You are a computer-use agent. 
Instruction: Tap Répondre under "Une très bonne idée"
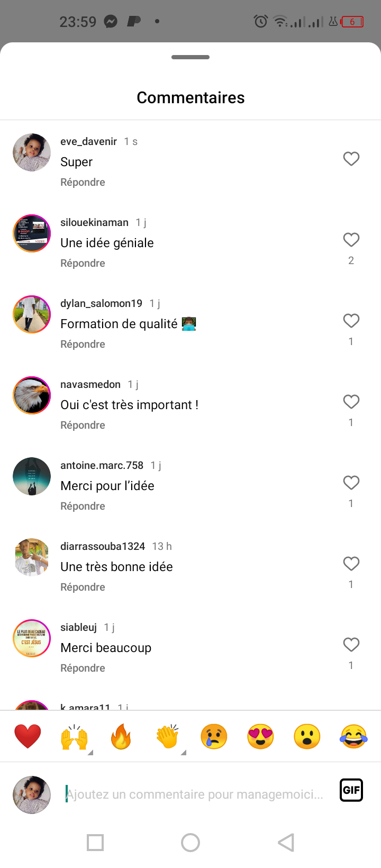(x=83, y=587)
